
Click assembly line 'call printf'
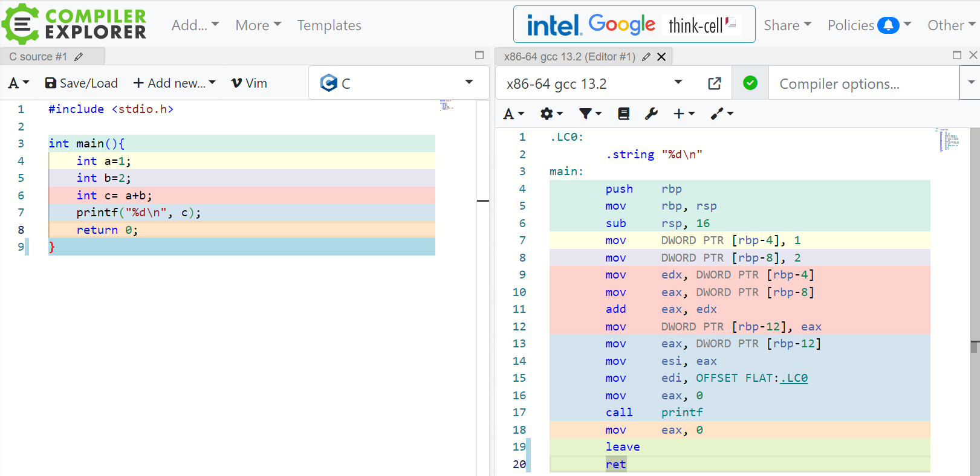(x=654, y=413)
